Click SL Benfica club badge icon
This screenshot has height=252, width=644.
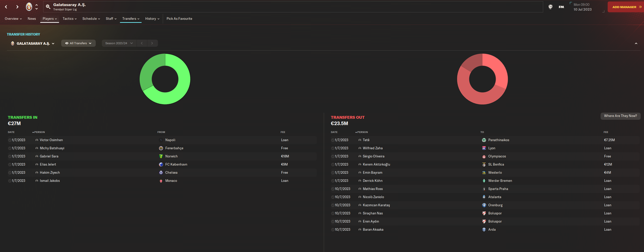(x=484, y=164)
